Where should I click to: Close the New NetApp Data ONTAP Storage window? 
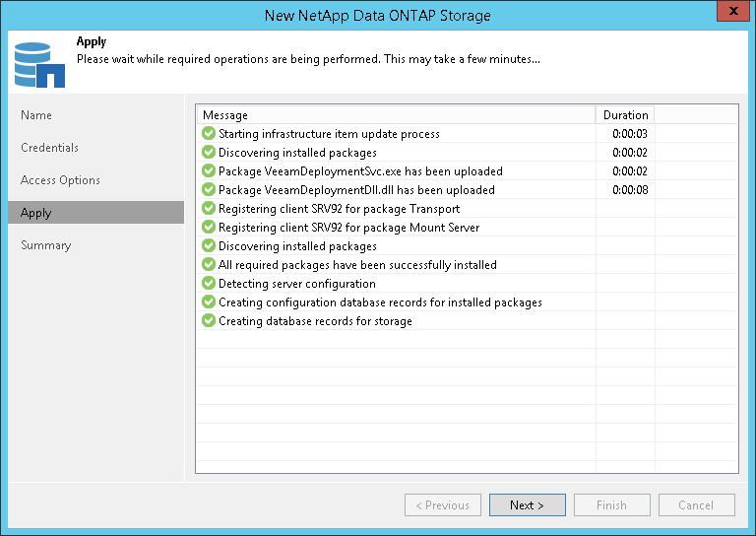point(729,14)
